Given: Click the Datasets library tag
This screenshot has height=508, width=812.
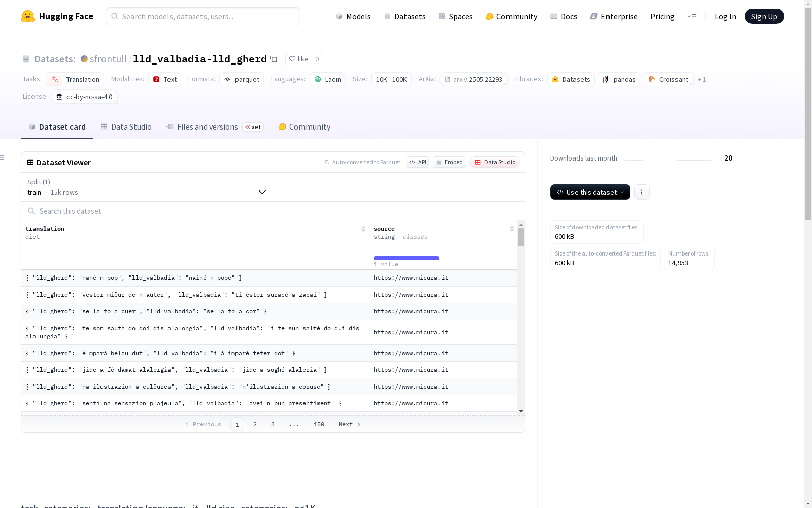Looking at the screenshot, I should (571, 79).
